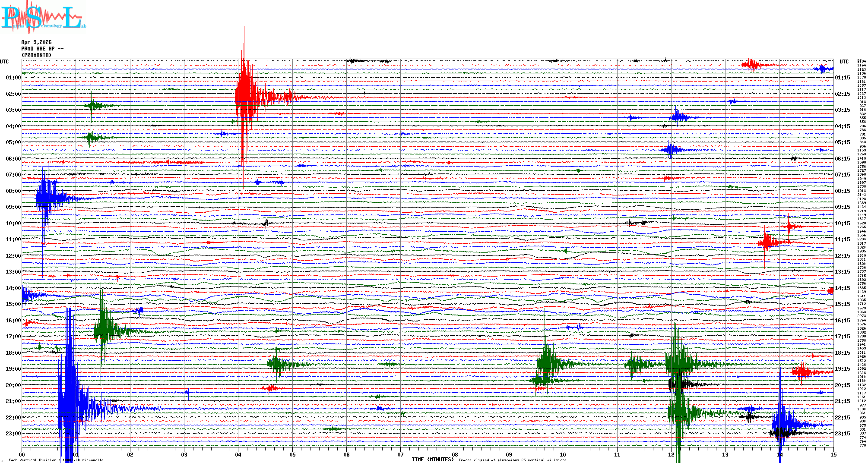
Task: Click the left UTC axis header
Action: pos(4,62)
